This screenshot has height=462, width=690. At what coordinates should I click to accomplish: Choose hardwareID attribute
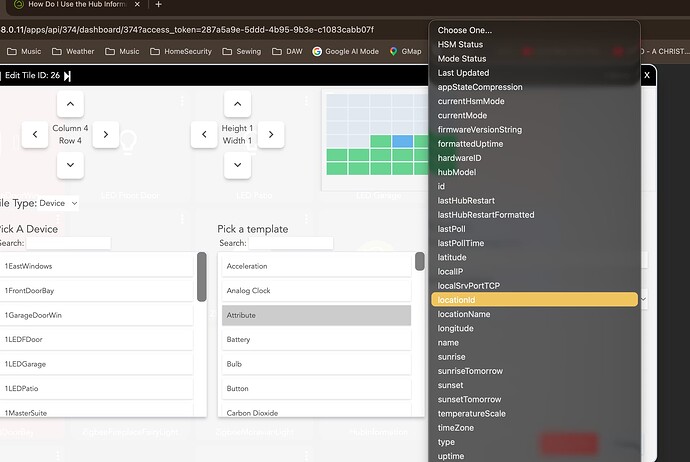coord(534,158)
